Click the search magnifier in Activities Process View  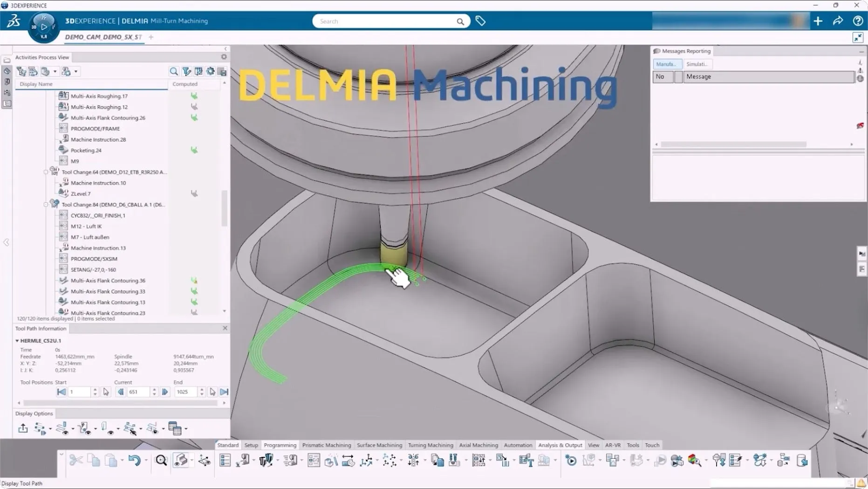click(x=174, y=71)
